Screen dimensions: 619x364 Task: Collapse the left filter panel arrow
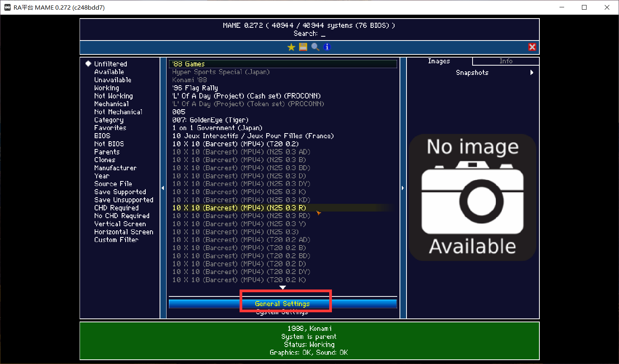[163, 188]
